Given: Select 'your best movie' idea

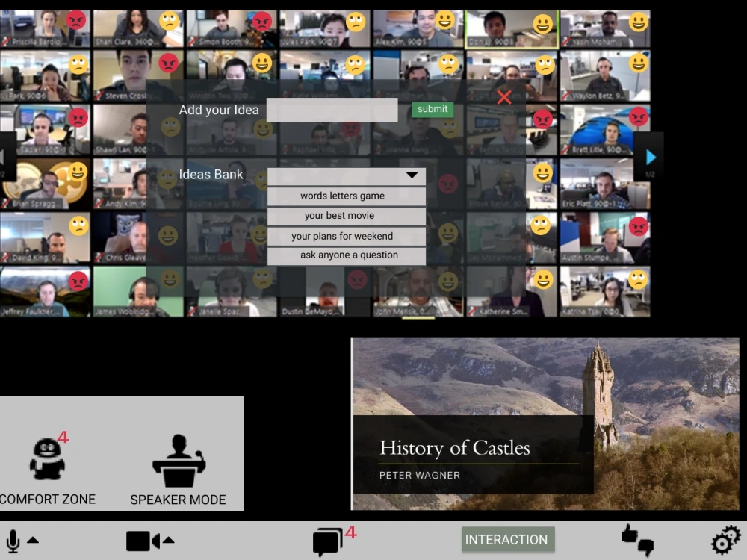Looking at the screenshot, I should coord(347,216).
